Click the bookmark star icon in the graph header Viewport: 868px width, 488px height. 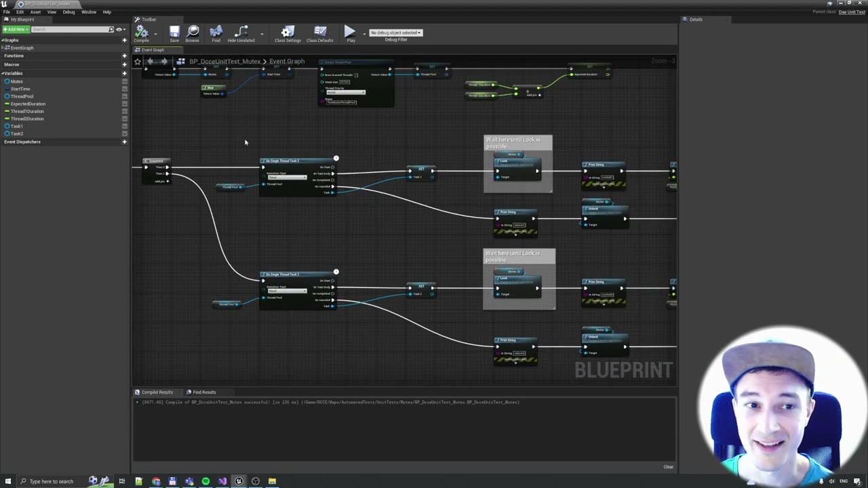click(x=138, y=62)
